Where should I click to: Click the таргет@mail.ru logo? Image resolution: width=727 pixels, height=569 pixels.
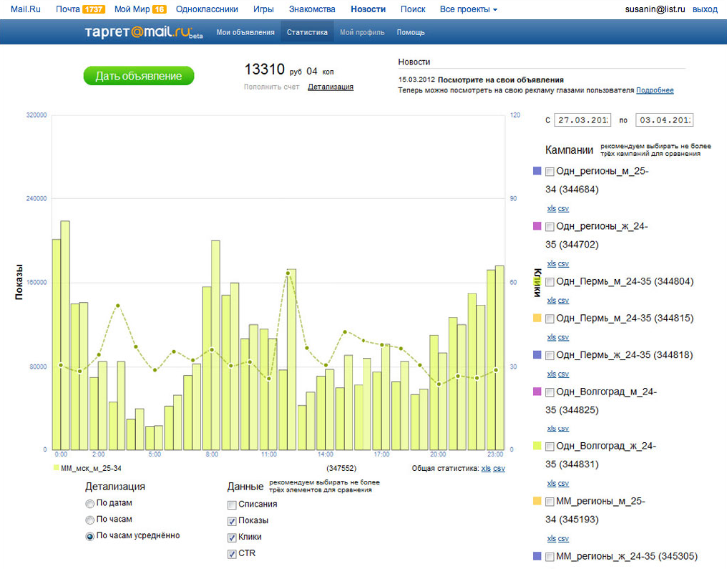click(143, 32)
